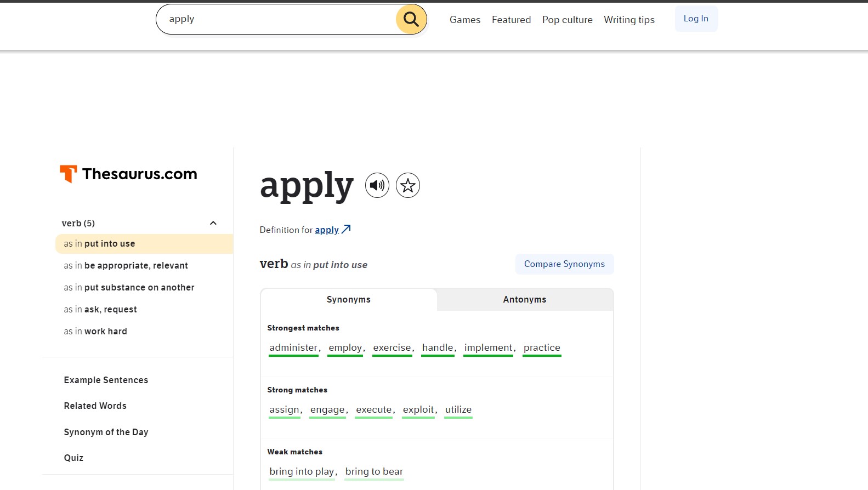Click the Compare Synonyms button
Viewport: 868px width, 490px height.
[x=564, y=264]
